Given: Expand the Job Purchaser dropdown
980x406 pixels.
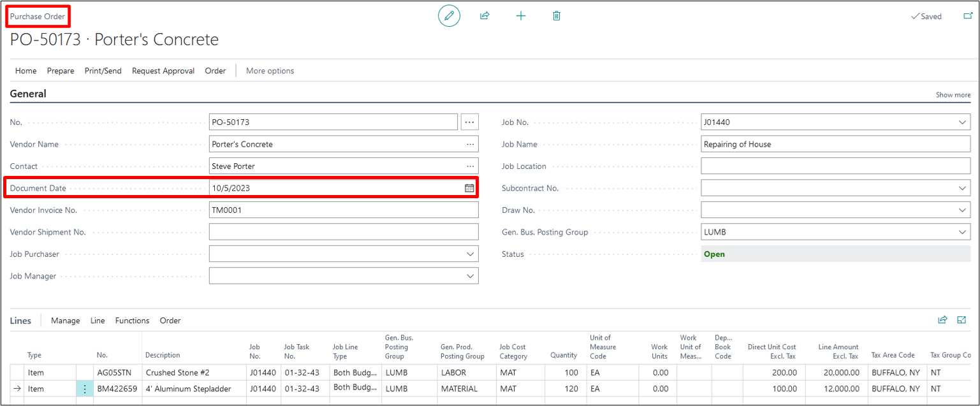Looking at the screenshot, I should click(x=470, y=254).
